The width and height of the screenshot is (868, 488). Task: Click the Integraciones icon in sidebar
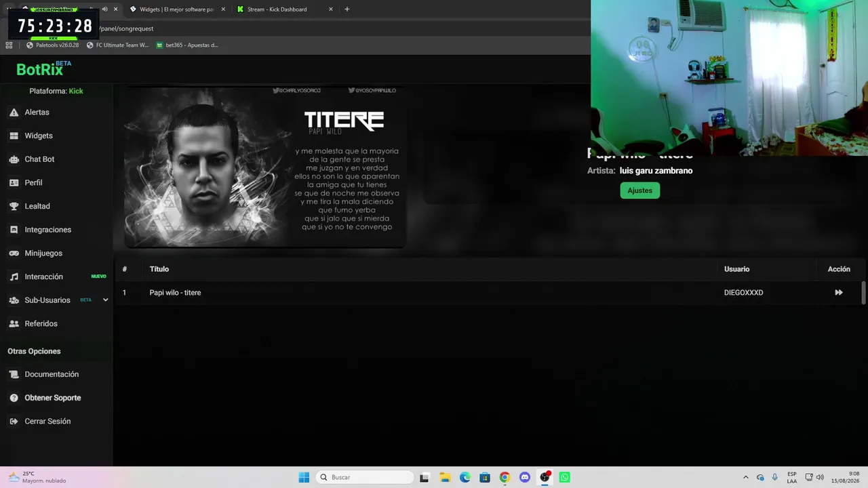click(14, 230)
